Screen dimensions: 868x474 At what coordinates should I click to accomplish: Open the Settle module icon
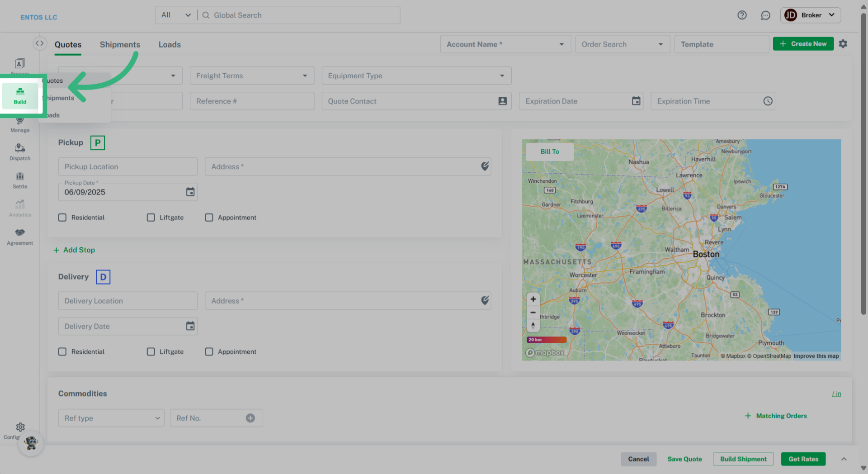[x=20, y=176]
